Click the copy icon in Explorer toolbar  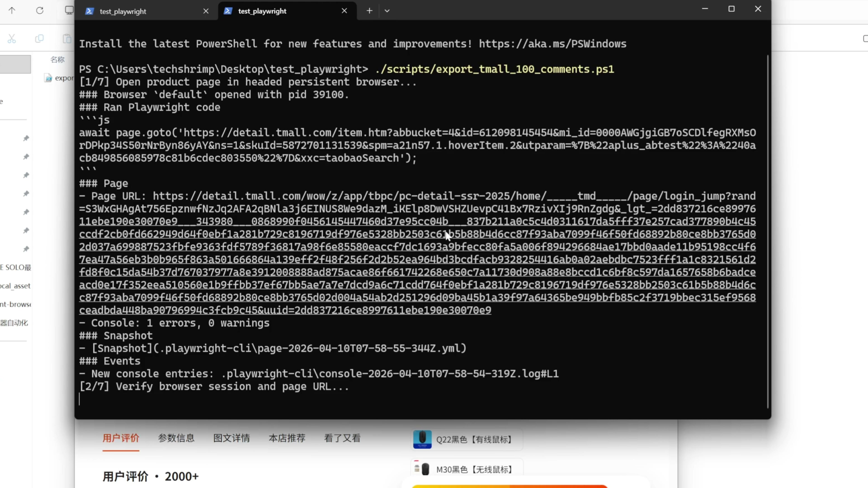pyautogui.click(x=39, y=39)
